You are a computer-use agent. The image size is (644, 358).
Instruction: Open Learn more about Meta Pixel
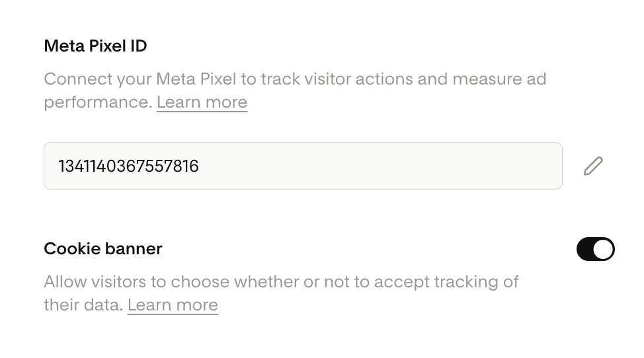[x=202, y=102]
